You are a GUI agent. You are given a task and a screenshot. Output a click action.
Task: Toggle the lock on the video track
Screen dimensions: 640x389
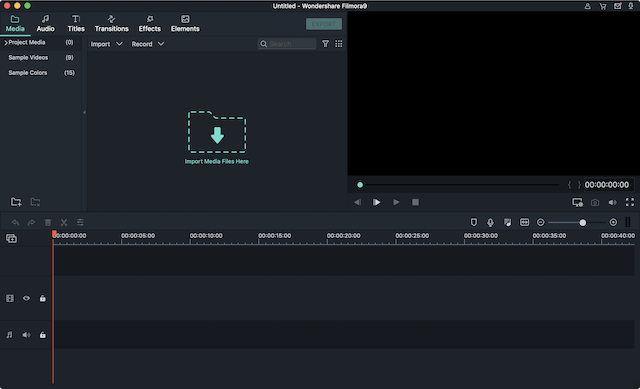tap(42, 298)
